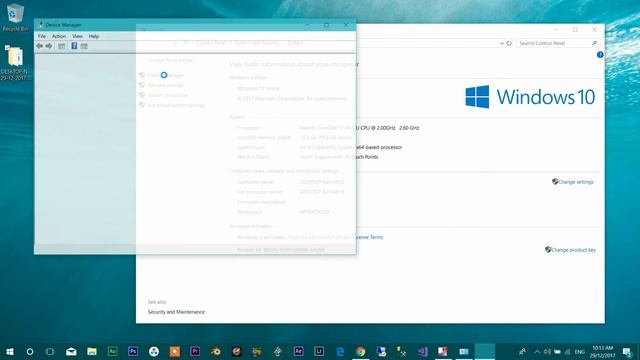This screenshot has width=640, height=360.
Task: Open the Action menu in Device Manager
Action: [59, 36]
